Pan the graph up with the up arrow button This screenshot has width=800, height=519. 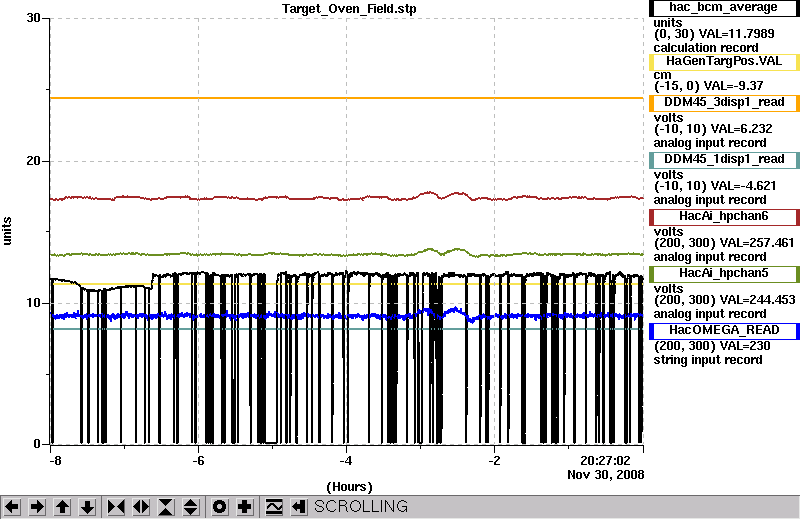(62, 507)
